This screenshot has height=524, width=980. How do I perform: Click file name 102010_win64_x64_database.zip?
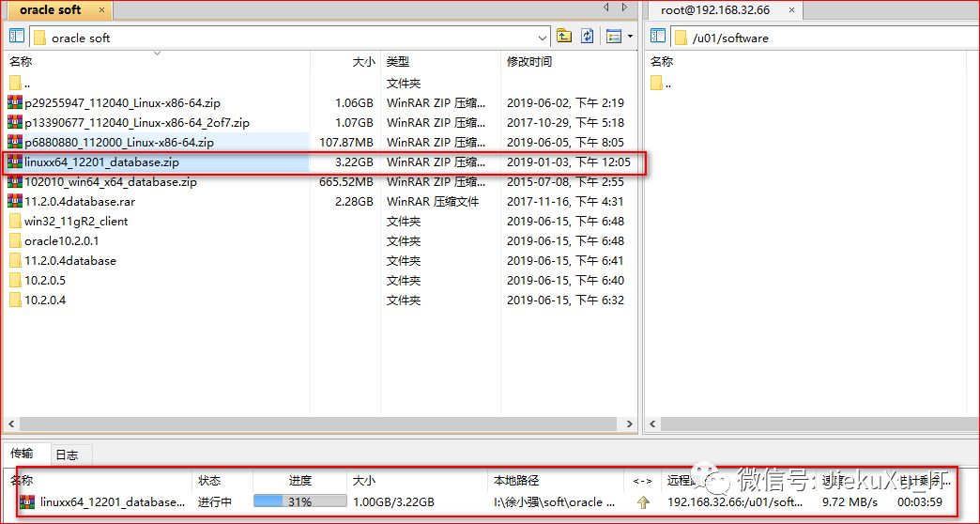pos(111,182)
